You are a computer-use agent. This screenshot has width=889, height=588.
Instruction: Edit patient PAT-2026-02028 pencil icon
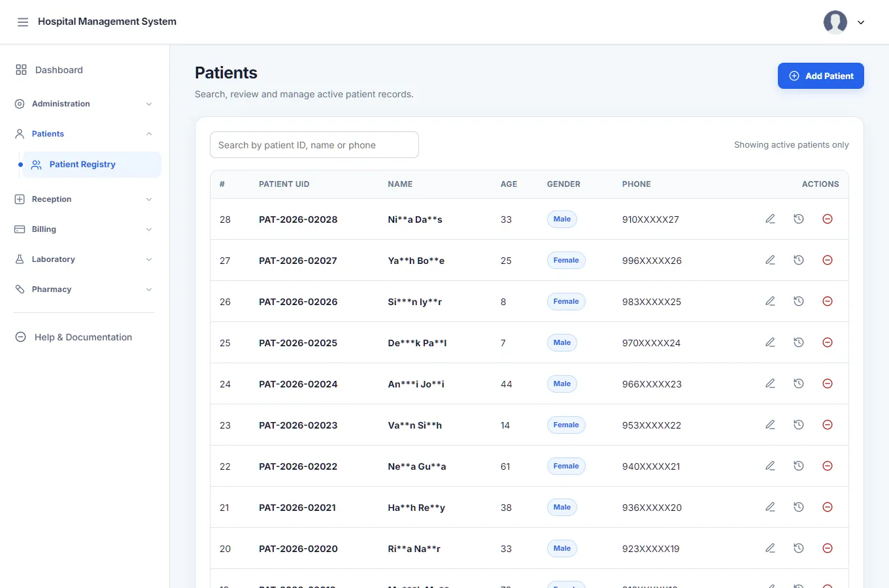[x=770, y=219]
